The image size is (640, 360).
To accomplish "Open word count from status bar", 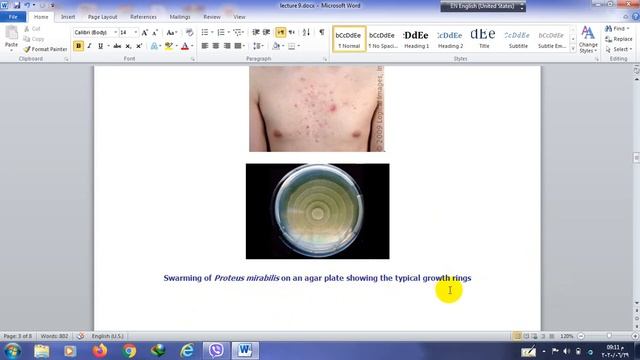I will pos(54,336).
